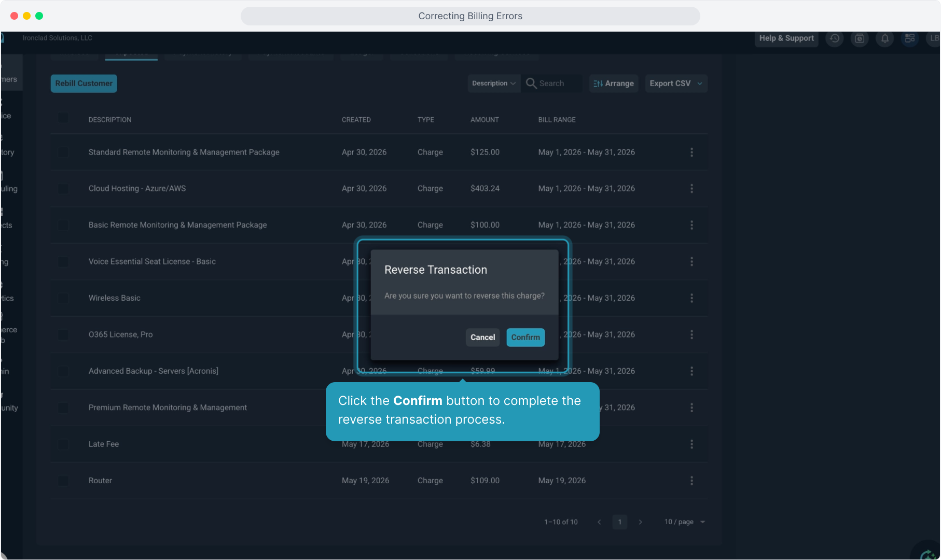Image resolution: width=941 pixels, height=560 pixels.
Task: Open row menu for Late Fee
Action: [691, 444]
